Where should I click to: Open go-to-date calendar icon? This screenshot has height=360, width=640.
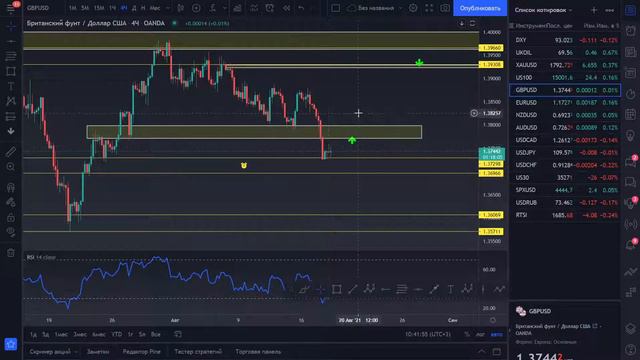coord(178,334)
